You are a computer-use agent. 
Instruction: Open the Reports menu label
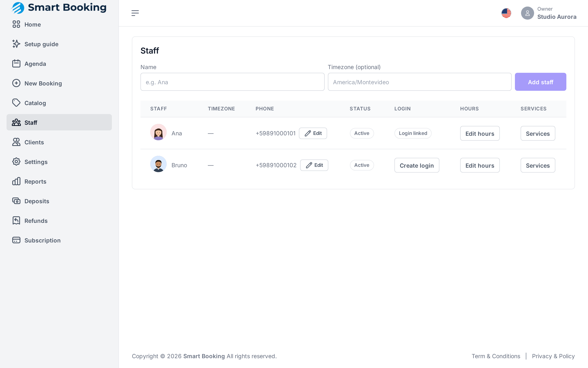click(36, 182)
